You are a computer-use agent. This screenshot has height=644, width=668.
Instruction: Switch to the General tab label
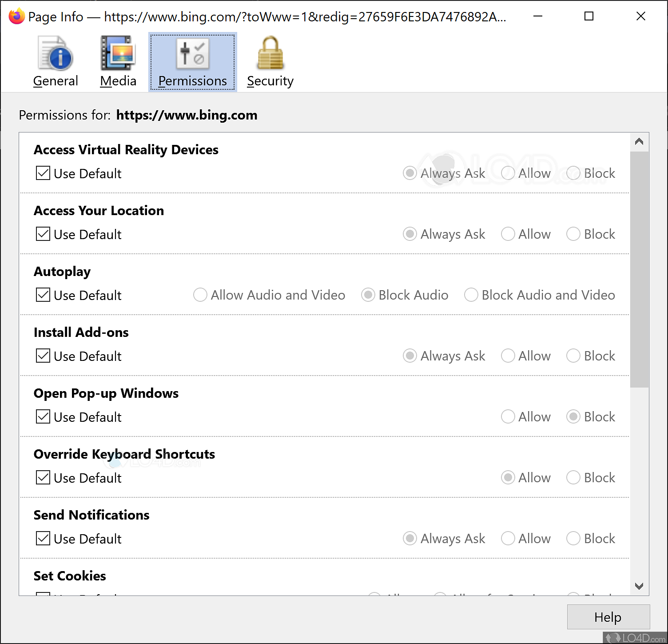click(x=56, y=81)
